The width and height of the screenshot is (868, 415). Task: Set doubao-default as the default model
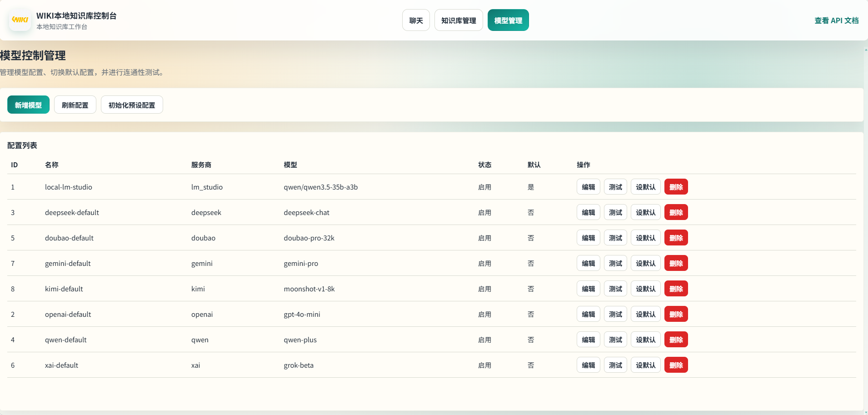tap(645, 238)
